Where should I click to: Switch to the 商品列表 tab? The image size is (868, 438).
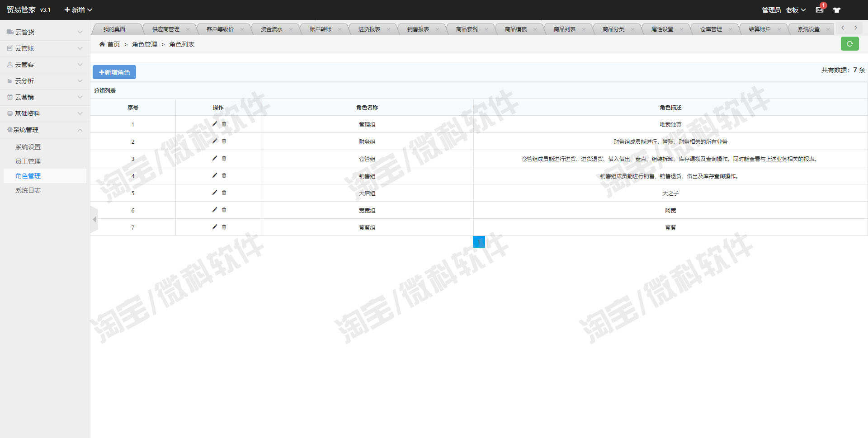point(565,29)
